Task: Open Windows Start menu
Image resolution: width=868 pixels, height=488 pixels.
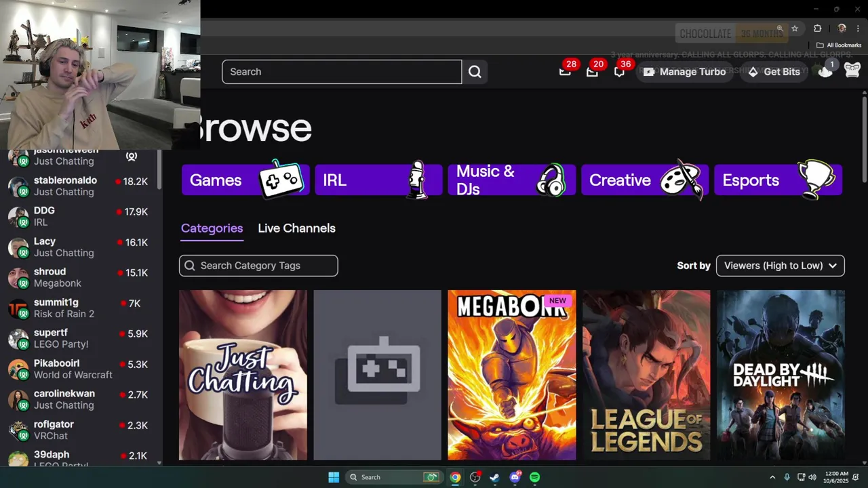Action: point(334,477)
